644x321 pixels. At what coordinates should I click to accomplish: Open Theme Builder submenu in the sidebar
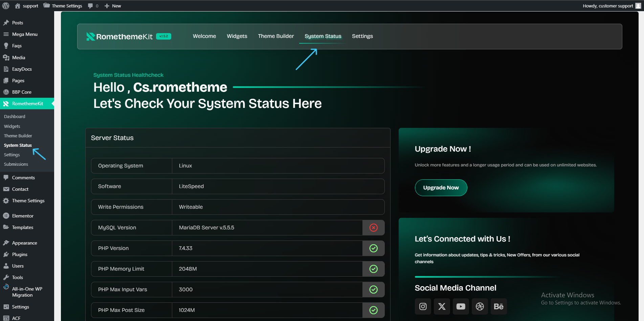tap(18, 136)
